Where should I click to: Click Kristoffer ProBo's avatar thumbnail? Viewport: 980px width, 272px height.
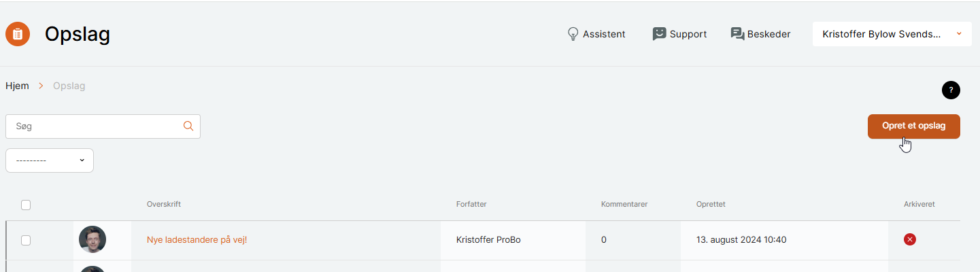pos(92,239)
